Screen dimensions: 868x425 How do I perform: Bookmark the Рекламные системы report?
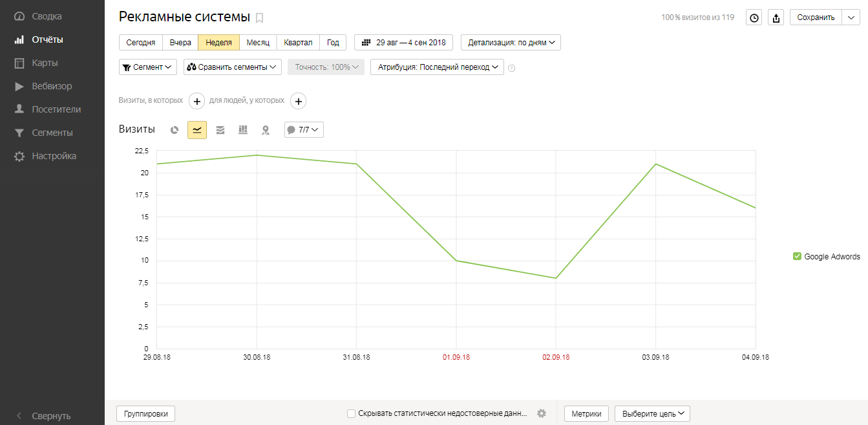coord(260,18)
